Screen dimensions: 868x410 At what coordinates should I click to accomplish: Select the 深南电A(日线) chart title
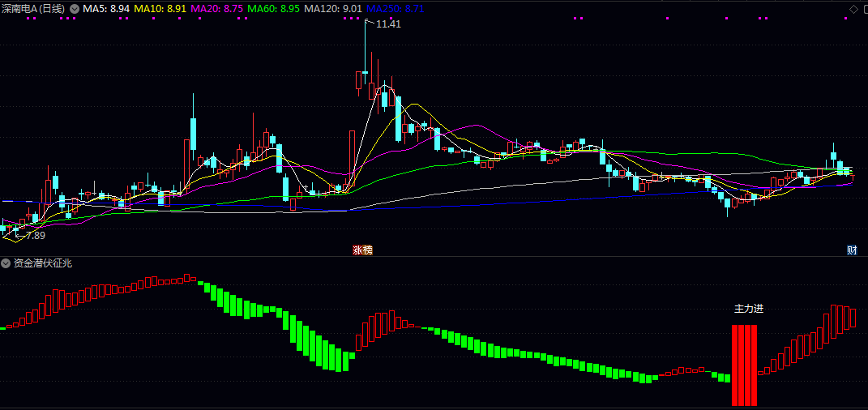(33, 9)
